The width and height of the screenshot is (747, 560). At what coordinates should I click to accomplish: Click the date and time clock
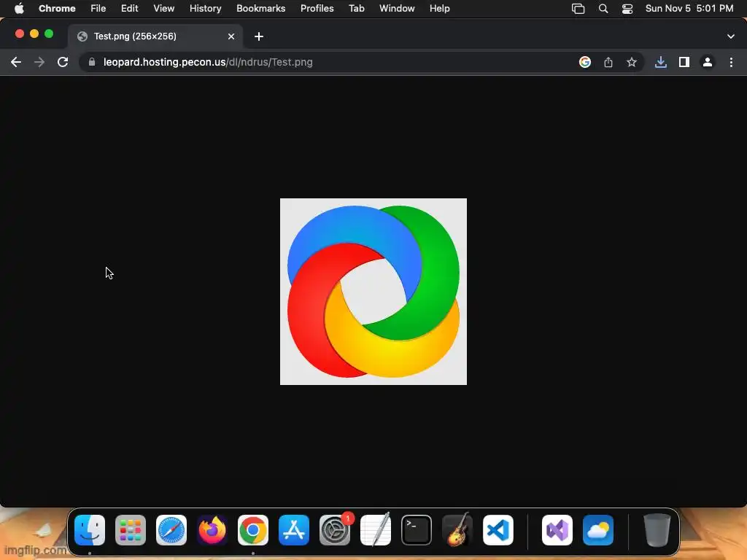coord(689,9)
